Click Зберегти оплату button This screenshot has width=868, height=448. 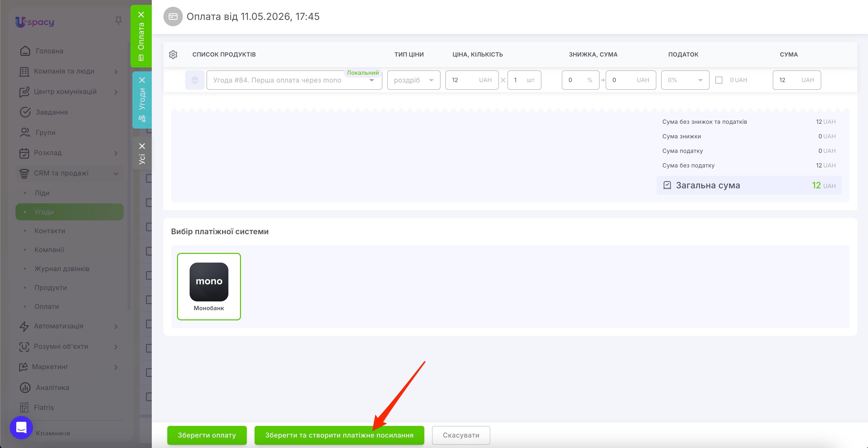[207, 435]
